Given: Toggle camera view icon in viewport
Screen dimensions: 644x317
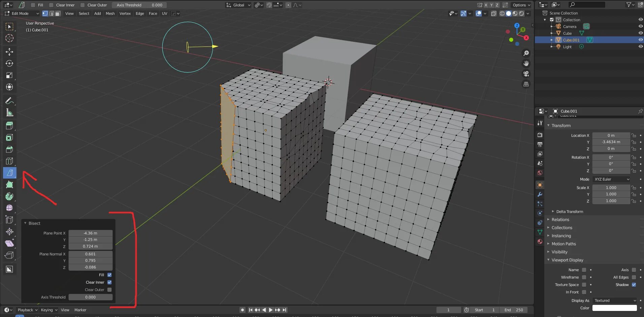Looking at the screenshot, I should point(526,74).
